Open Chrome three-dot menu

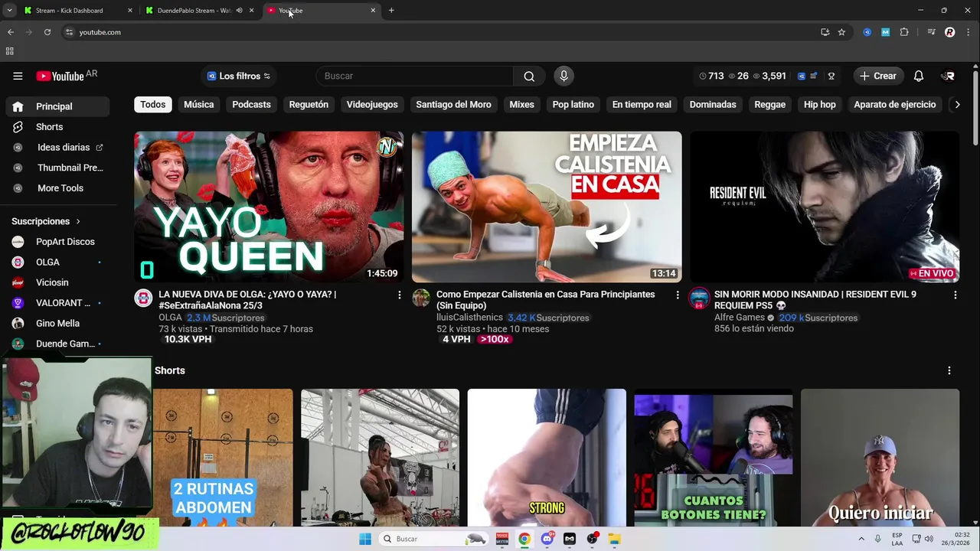969,32
